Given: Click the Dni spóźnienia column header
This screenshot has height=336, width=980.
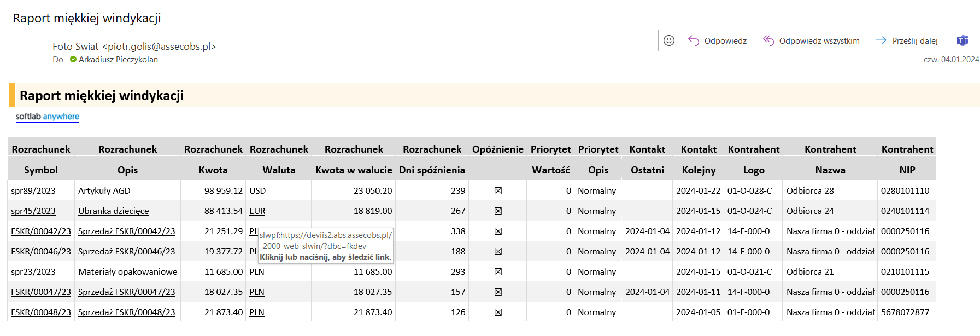Looking at the screenshot, I should coord(432,170).
